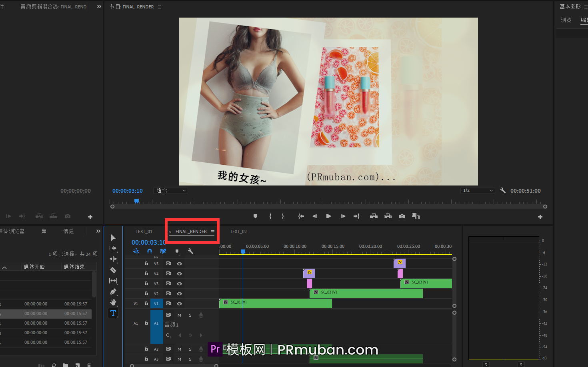The height and width of the screenshot is (367, 588).
Task: Solo the A3 audio track
Action: point(190,359)
